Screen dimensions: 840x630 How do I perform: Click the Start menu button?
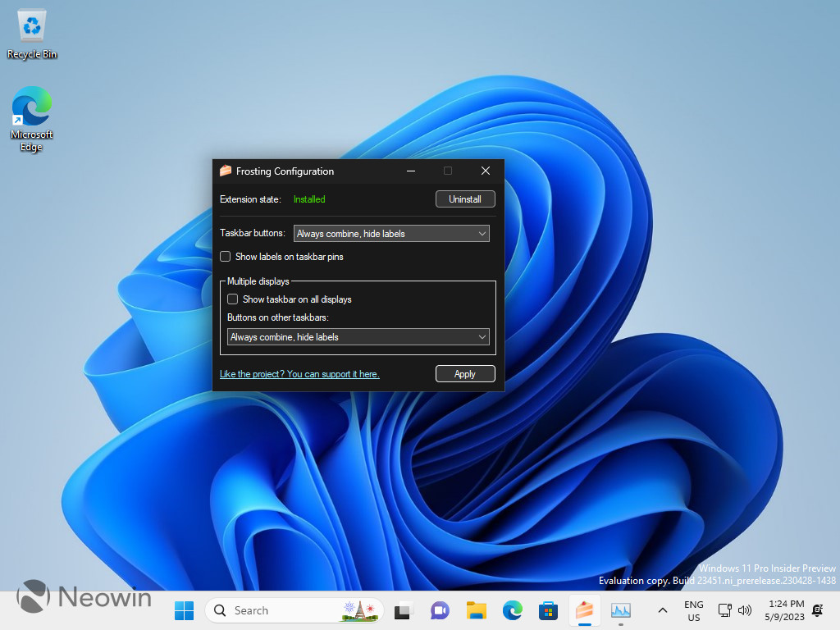[184, 610]
